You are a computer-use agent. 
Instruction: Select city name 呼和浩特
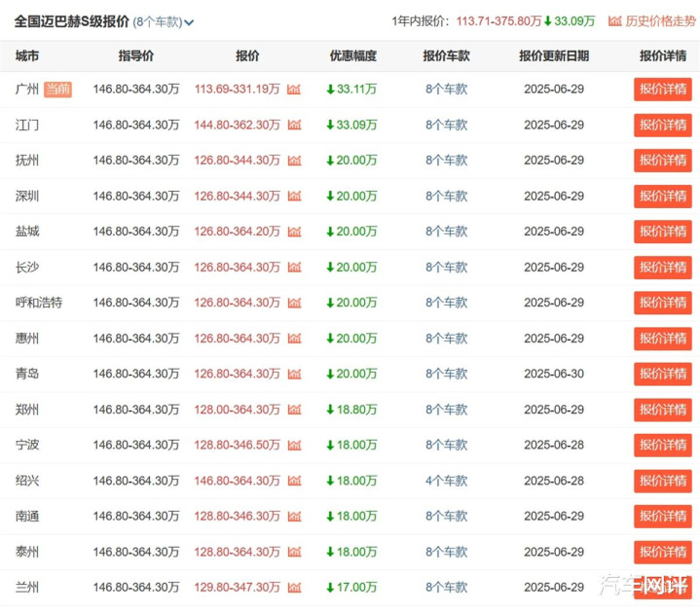(x=39, y=303)
